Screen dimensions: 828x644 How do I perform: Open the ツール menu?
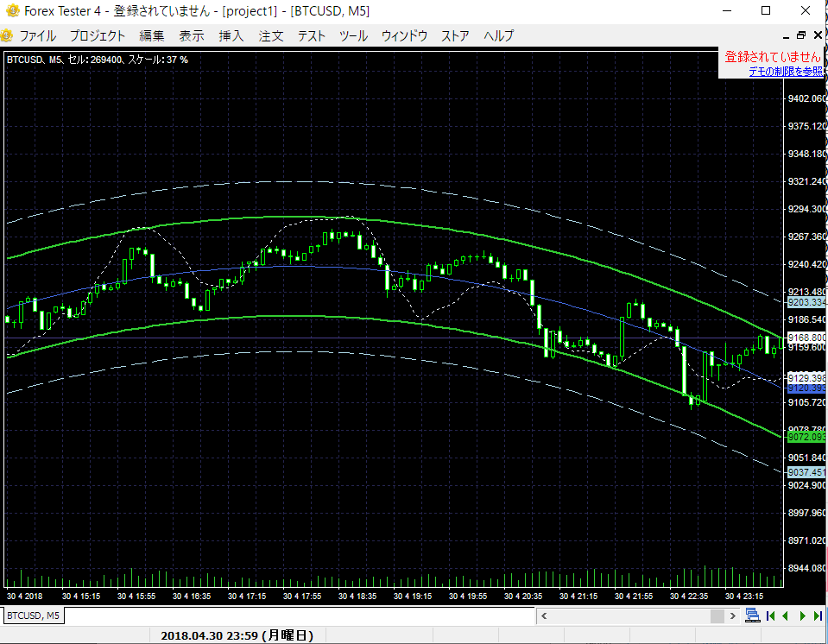353,35
